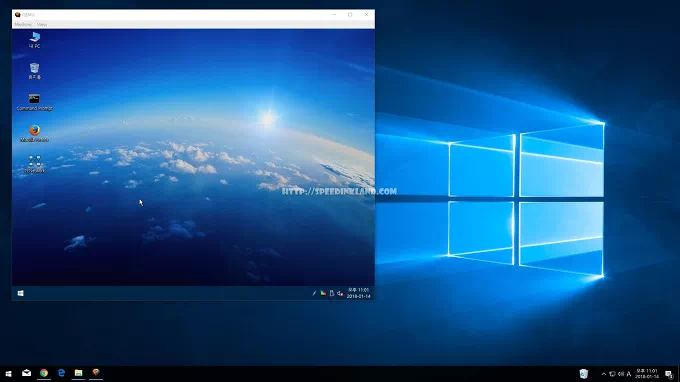This screenshot has width=680, height=382.
Task: Click the QEMU title bar logo icon
Action: point(18,14)
